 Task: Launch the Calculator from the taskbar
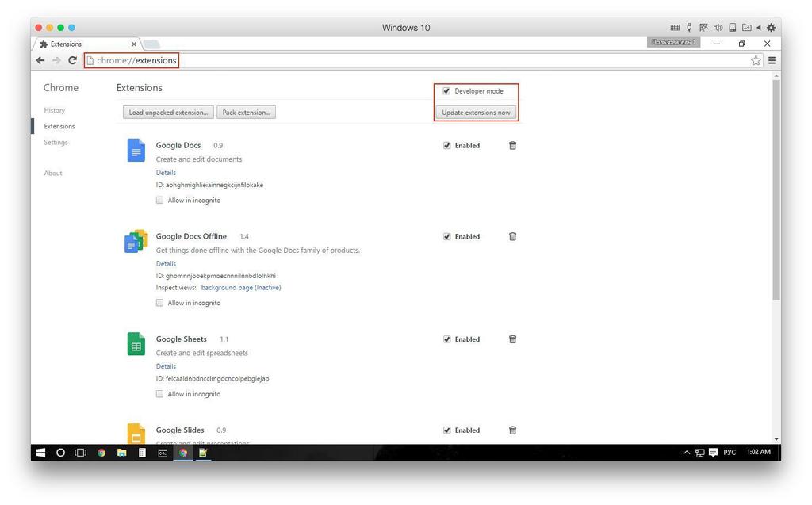pos(142,453)
